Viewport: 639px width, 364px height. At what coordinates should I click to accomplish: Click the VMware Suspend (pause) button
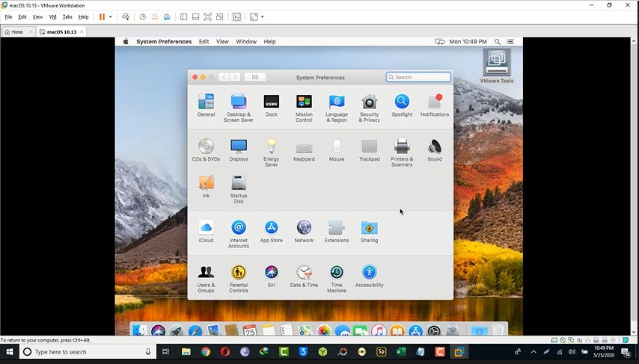[102, 16]
